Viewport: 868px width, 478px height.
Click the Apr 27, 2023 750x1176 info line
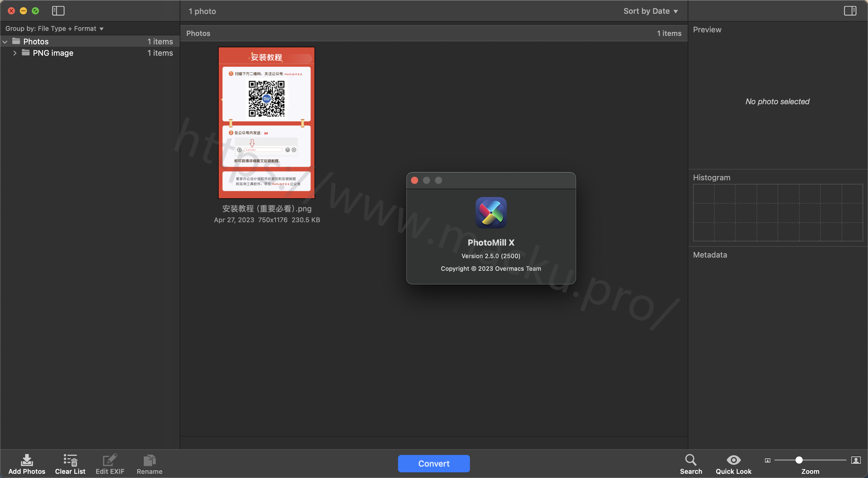point(267,220)
